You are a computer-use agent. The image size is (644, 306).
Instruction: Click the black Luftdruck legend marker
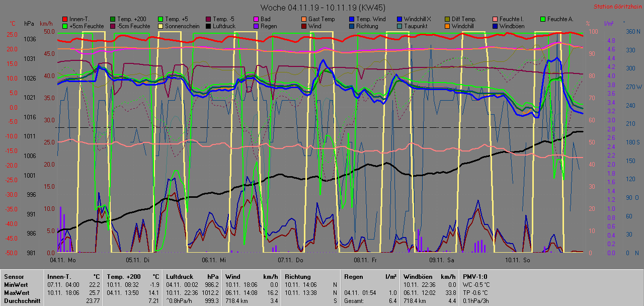pyautogui.click(x=208, y=26)
